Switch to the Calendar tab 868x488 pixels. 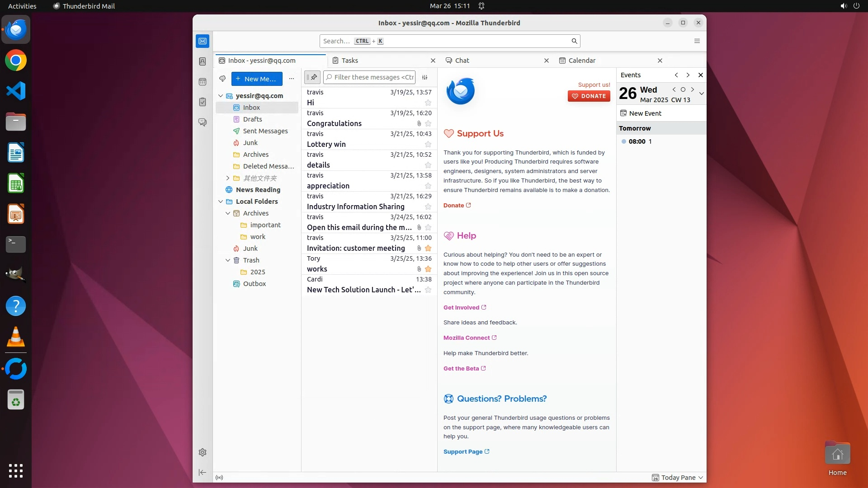pos(581,61)
